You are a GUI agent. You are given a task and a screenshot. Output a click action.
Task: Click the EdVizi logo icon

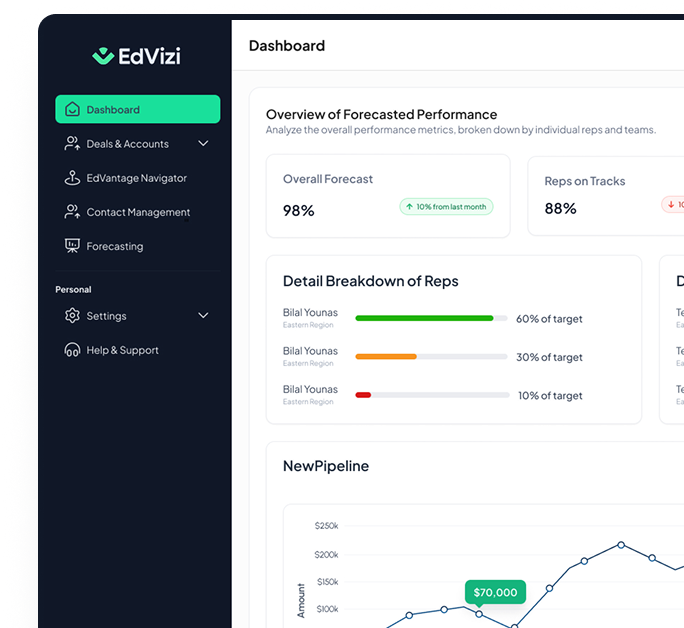coord(103,56)
